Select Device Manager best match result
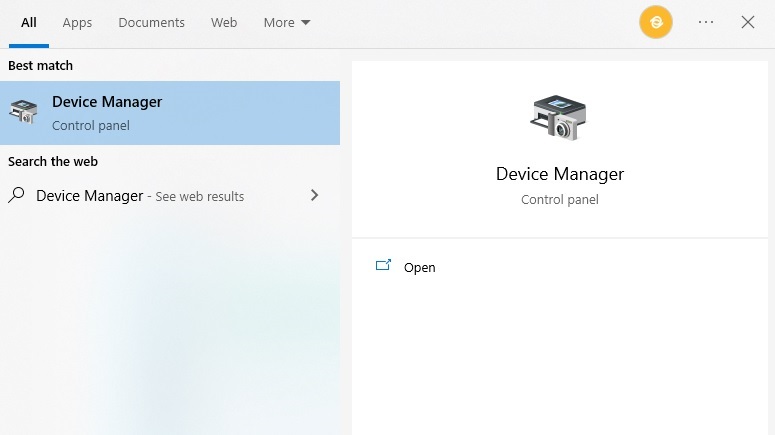775x435 pixels. tap(170, 113)
